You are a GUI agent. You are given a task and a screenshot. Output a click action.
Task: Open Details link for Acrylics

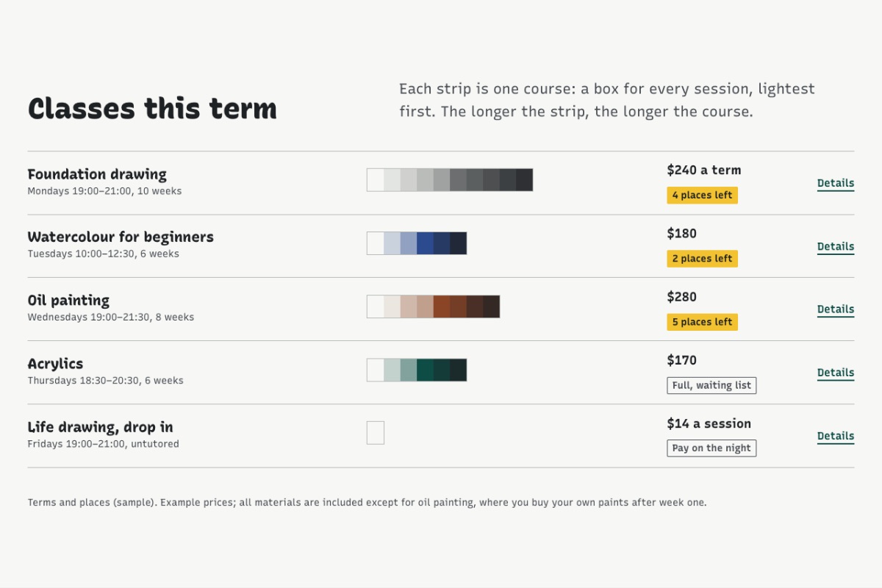(836, 373)
